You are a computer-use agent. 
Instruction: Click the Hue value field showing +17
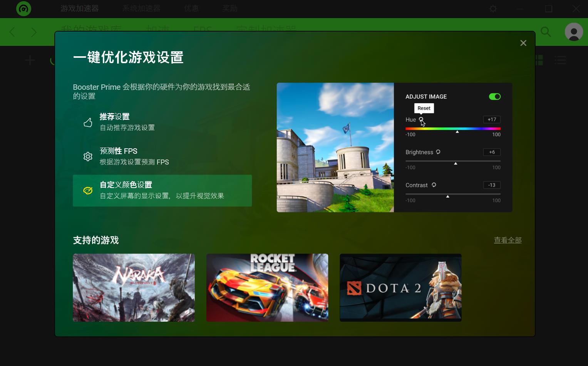pos(491,119)
